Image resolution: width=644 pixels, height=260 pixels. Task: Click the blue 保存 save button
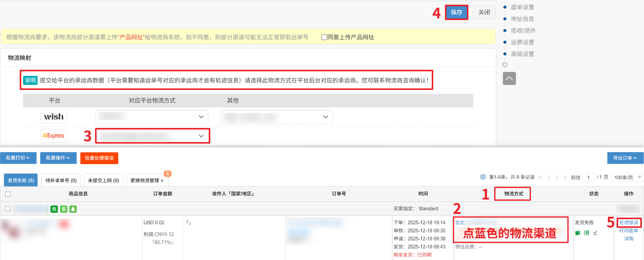tap(456, 12)
